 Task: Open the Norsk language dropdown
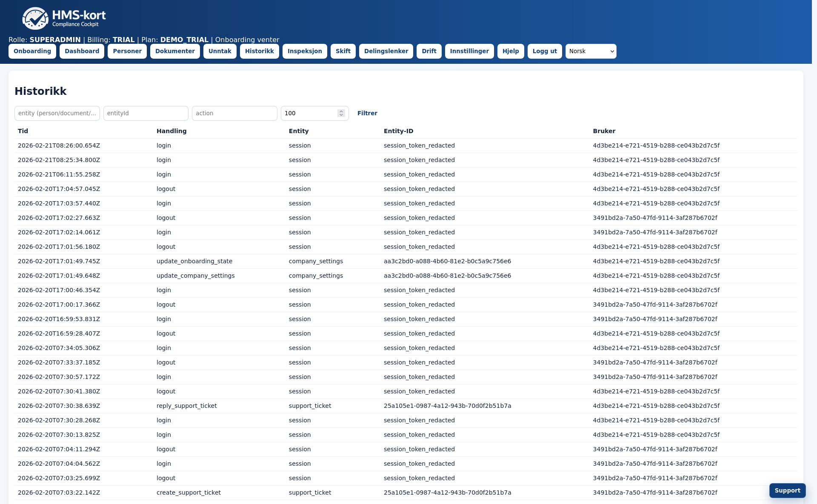click(x=591, y=51)
